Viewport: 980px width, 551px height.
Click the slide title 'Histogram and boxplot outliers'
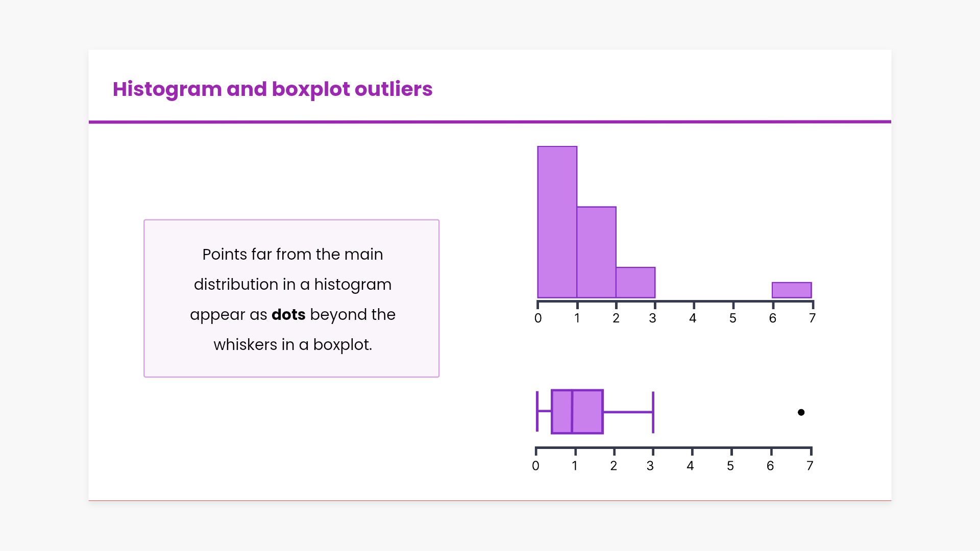point(273,89)
